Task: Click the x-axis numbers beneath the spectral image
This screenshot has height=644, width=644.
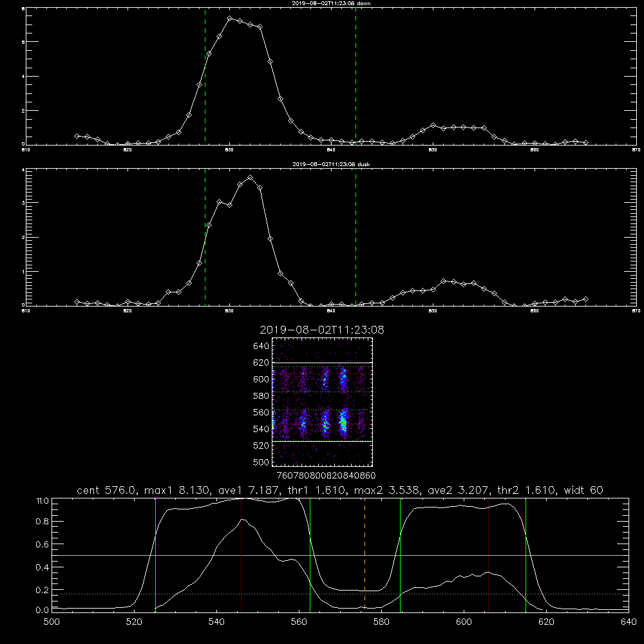Action: (327, 475)
